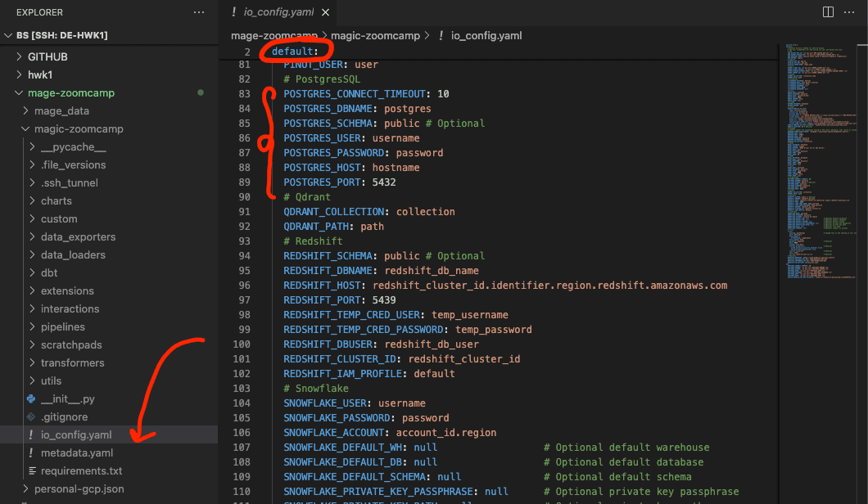This screenshot has height=504, width=868.
Task: Click the EXPLORER panel title
Action: (x=39, y=12)
